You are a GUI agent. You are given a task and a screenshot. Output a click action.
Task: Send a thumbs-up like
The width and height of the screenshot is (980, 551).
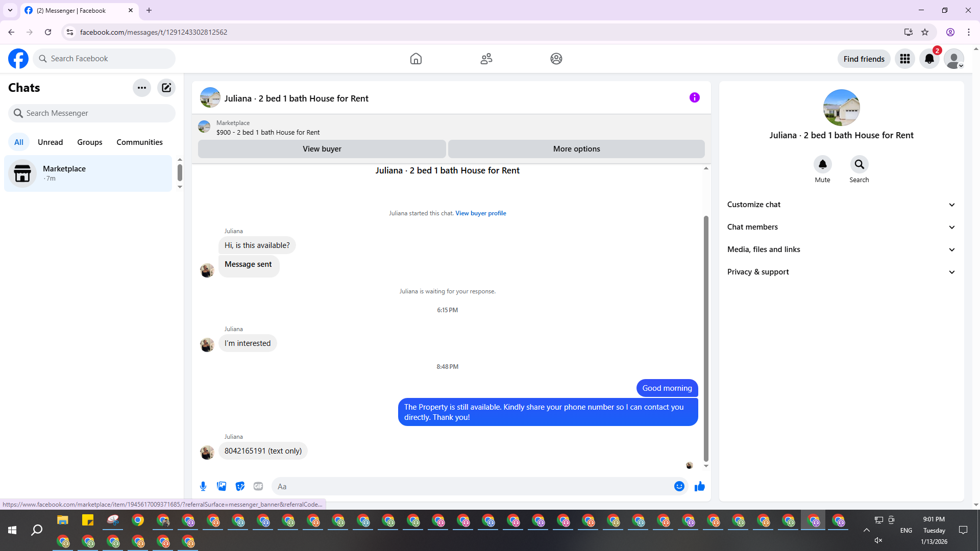click(699, 486)
